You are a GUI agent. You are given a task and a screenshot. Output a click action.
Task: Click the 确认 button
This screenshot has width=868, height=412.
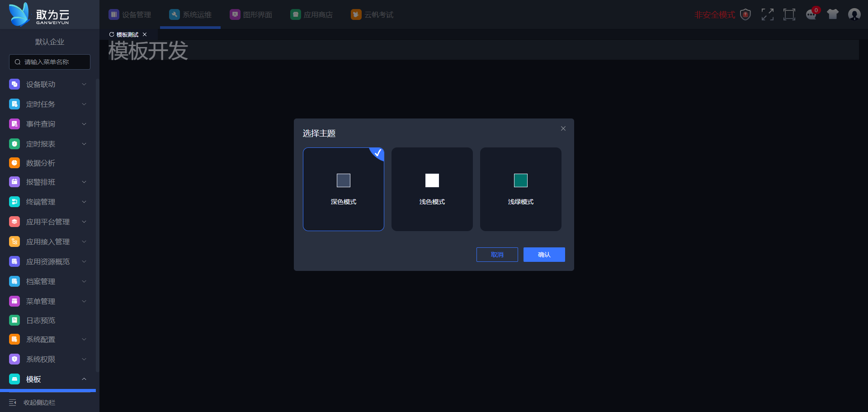[x=544, y=255]
